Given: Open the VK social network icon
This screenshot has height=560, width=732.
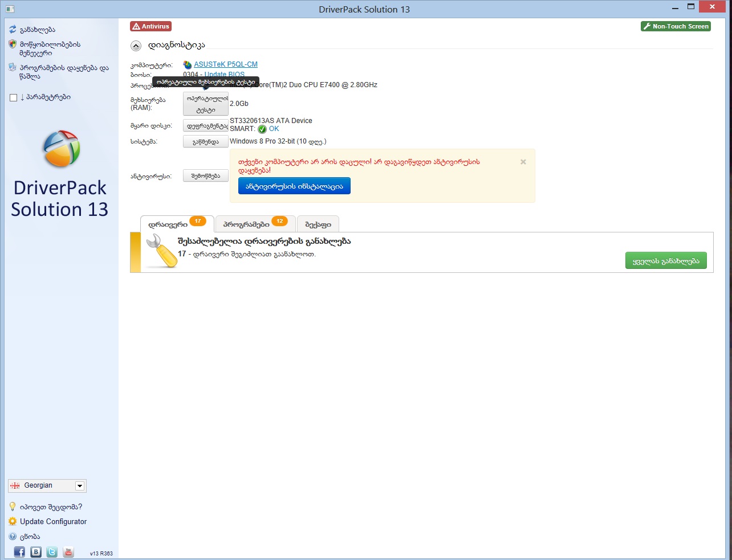Looking at the screenshot, I should point(36,551).
